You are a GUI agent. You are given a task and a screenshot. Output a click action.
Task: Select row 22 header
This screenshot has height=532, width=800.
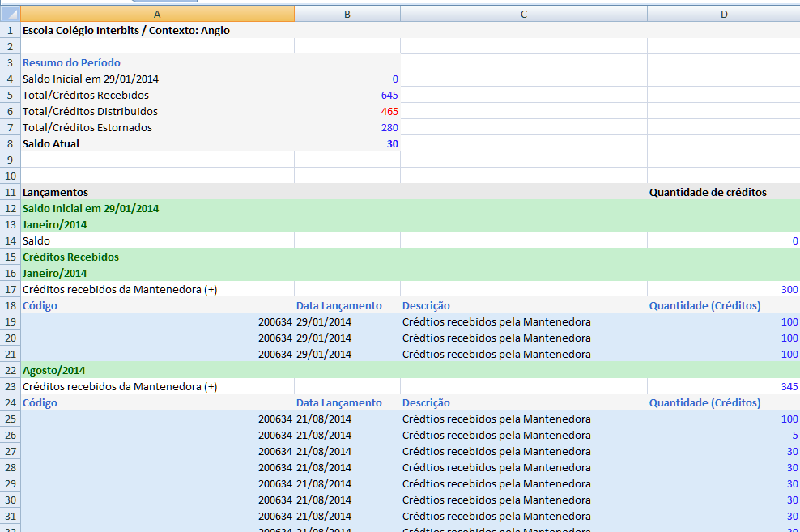point(10,370)
